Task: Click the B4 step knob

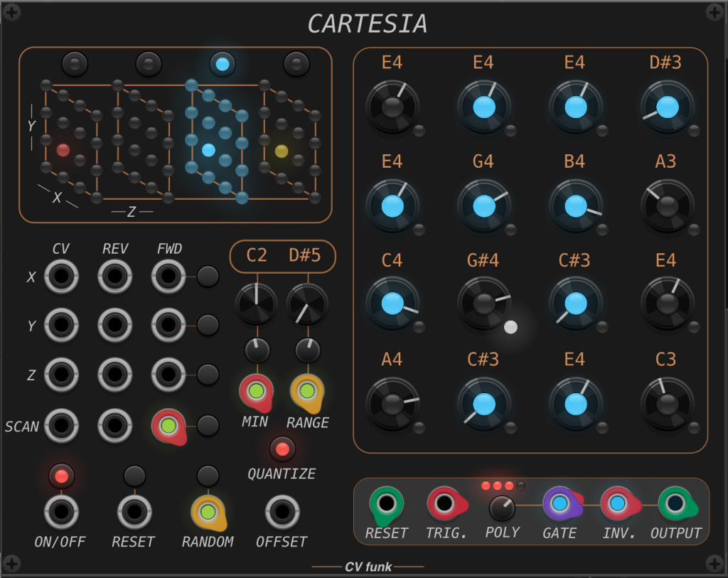Action: (x=576, y=206)
